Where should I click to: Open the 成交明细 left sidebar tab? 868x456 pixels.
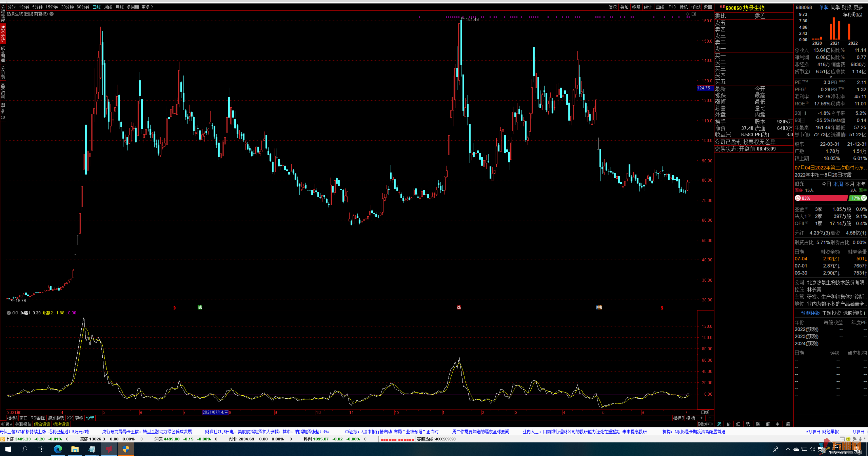3,54
